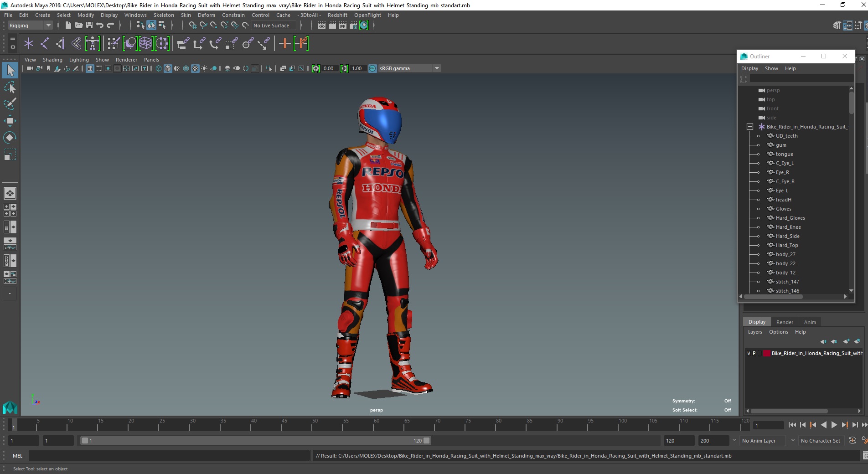Image resolution: width=868 pixels, height=474 pixels.
Task: Click the Create Lattice shelf icon
Action: pyautogui.click(x=145, y=44)
